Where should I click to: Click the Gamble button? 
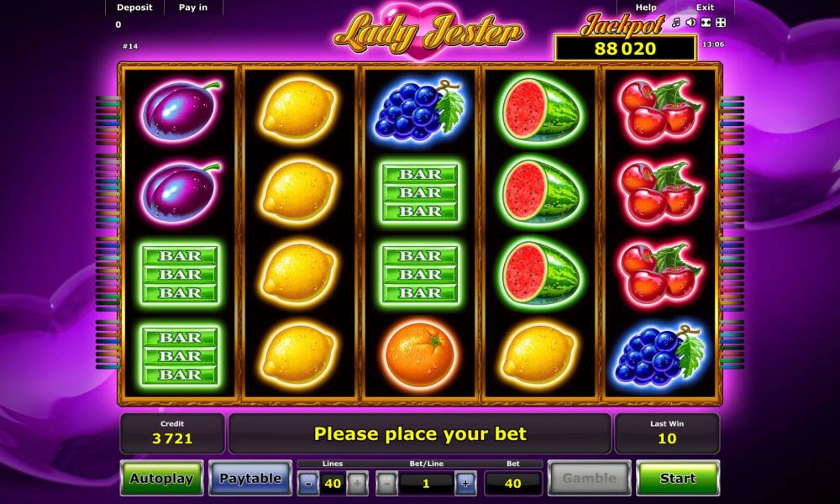(590, 478)
